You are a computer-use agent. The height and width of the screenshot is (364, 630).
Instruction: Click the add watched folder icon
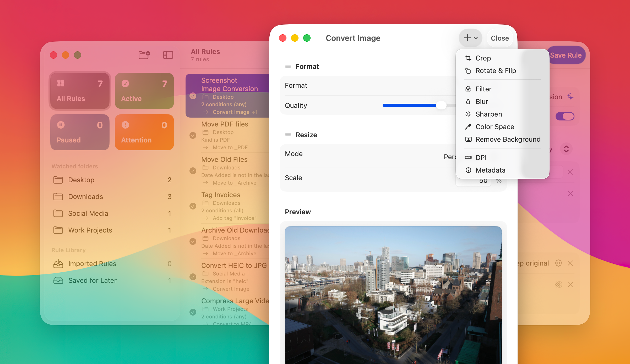click(x=144, y=55)
